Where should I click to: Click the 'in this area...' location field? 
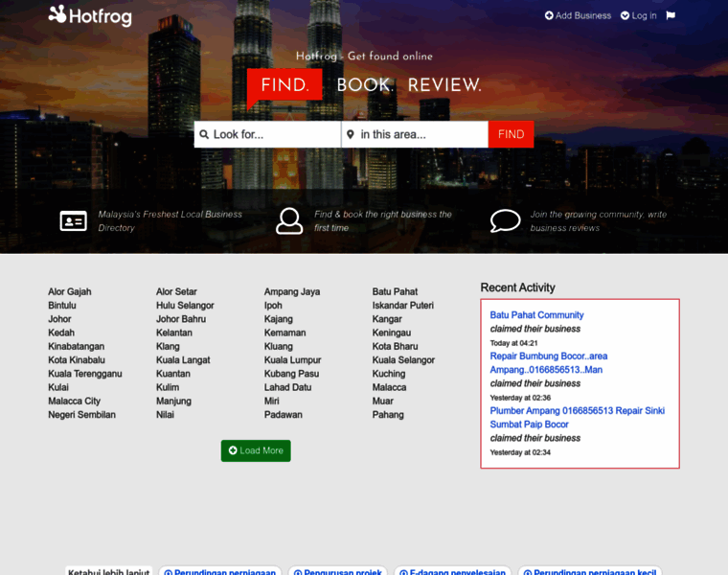click(x=415, y=134)
